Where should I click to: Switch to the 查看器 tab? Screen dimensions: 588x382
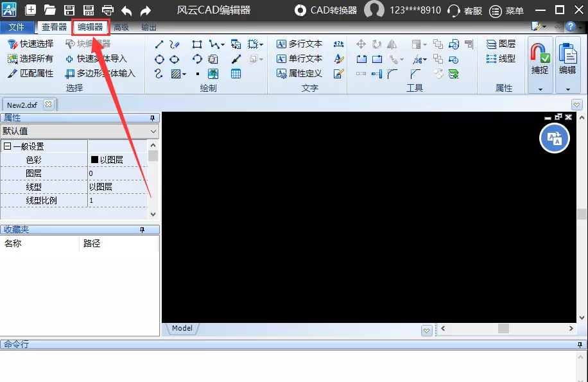[x=54, y=27]
